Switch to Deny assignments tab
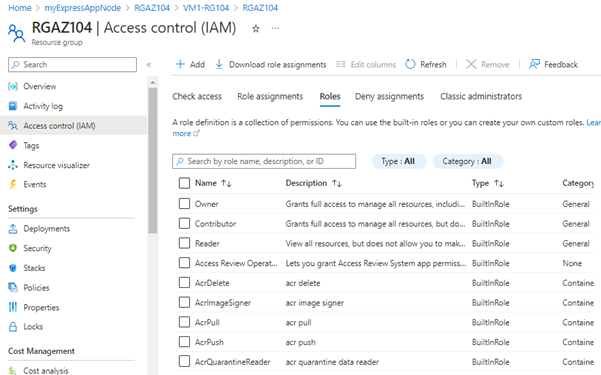601x375 pixels. (389, 96)
